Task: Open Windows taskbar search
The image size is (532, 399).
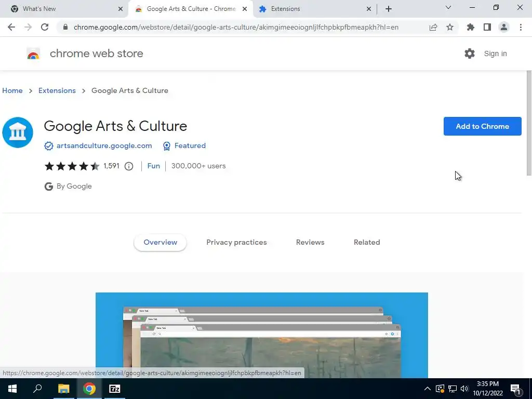Action: tap(37, 389)
